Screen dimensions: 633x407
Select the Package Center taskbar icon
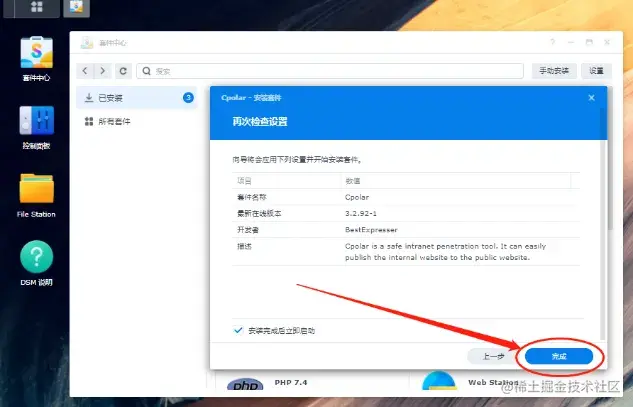[76, 7]
